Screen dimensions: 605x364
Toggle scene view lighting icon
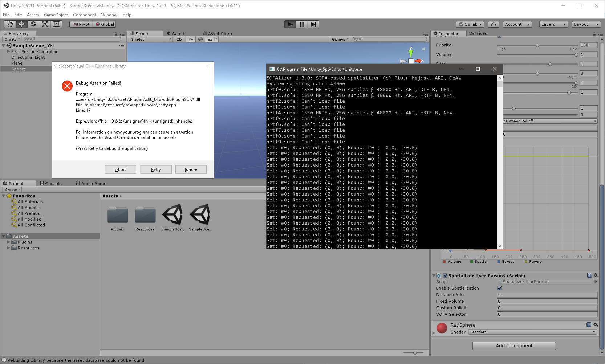tap(191, 39)
